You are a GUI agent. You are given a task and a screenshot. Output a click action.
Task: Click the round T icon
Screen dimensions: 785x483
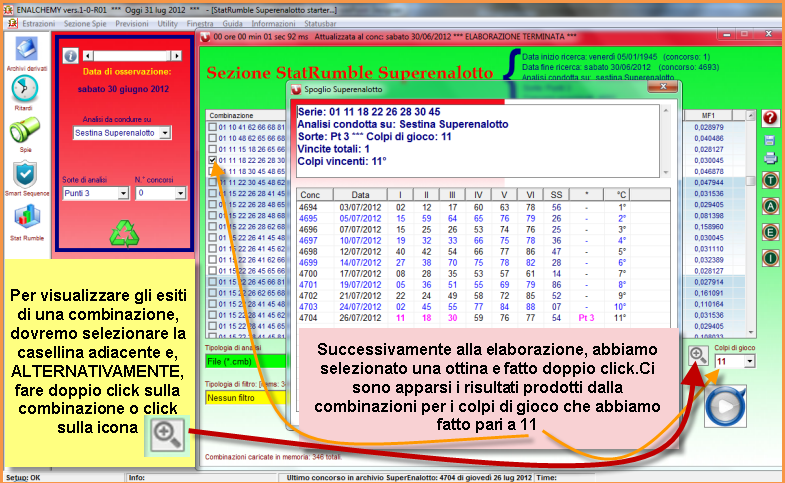pos(770,180)
